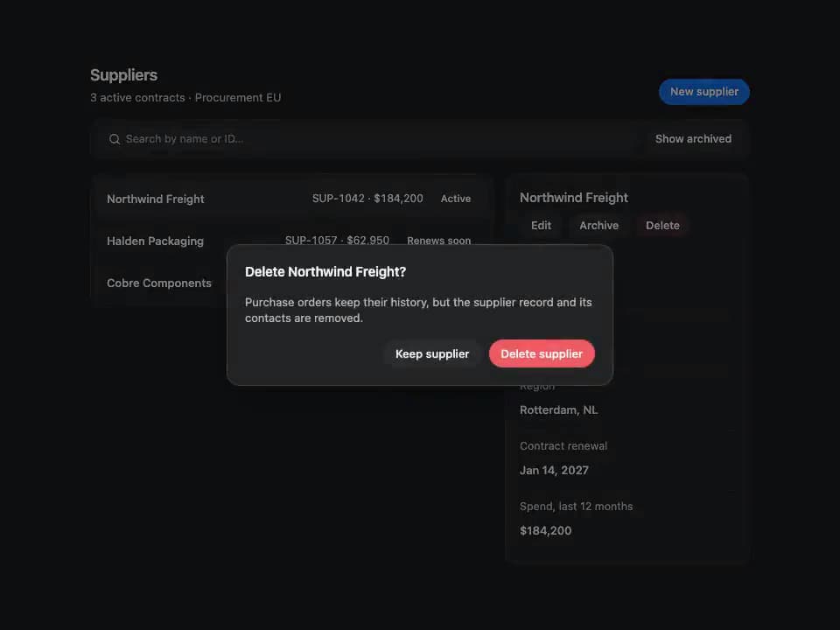Click the 3 active contracts · Procurement EU subtitle
Viewport: 840px width, 630px height.
185,97
